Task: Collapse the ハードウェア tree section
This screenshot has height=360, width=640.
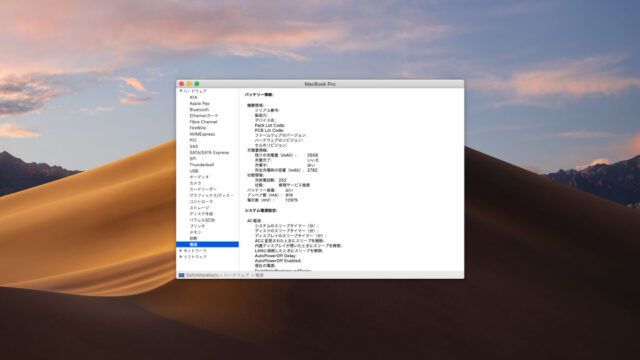Action: tap(180, 91)
